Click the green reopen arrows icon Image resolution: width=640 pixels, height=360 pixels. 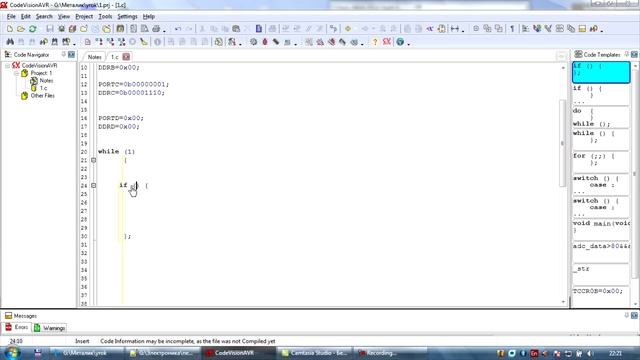click(x=33, y=29)
